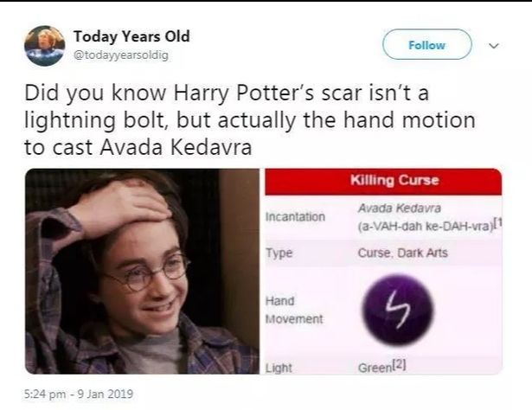Screen dimensions: 532x410
Task: Click the [2] reference next to Green
Action: (399, 365)
